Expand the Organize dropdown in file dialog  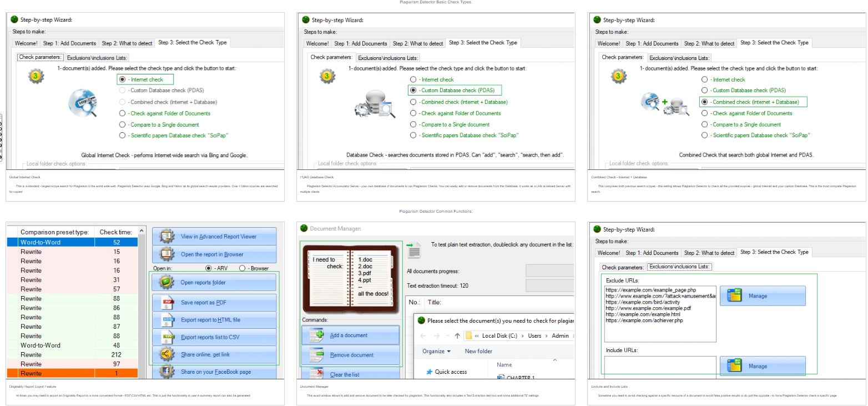click(436, 351)
